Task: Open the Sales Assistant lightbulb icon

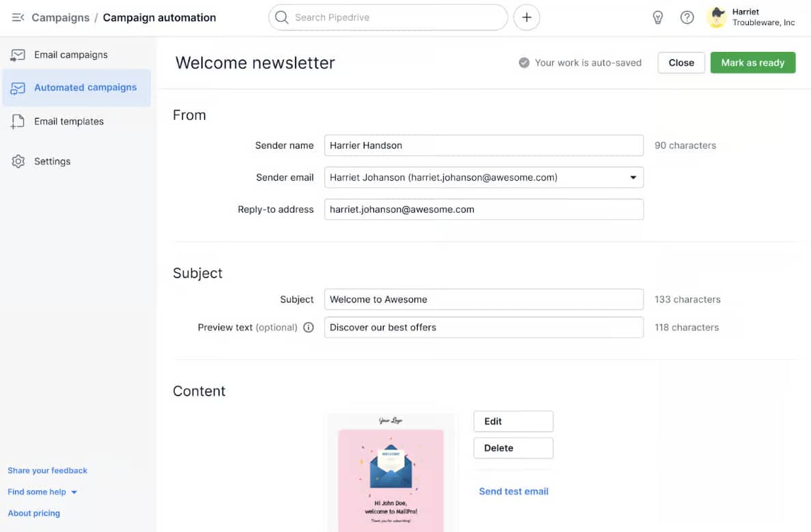Action: point(658,18)
